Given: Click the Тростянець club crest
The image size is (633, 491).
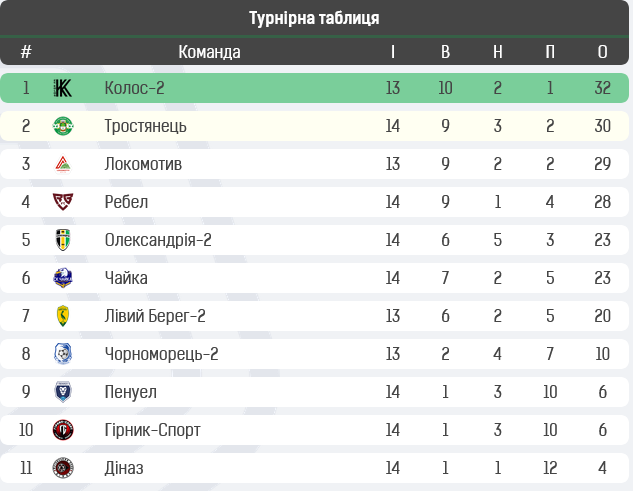Looking at the screenshot, I should pyautogui.click(x=63, y=126).
